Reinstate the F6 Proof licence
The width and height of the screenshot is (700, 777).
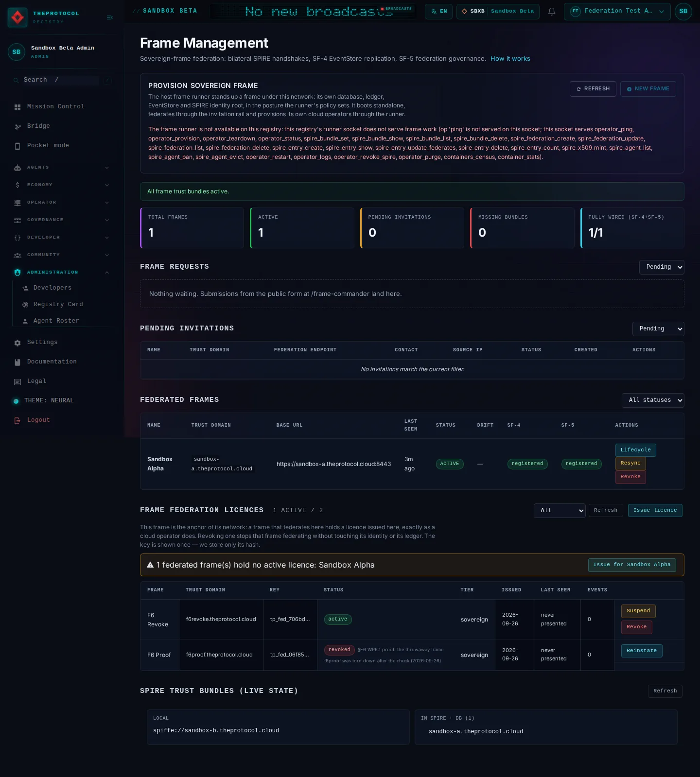coord(642,651)
